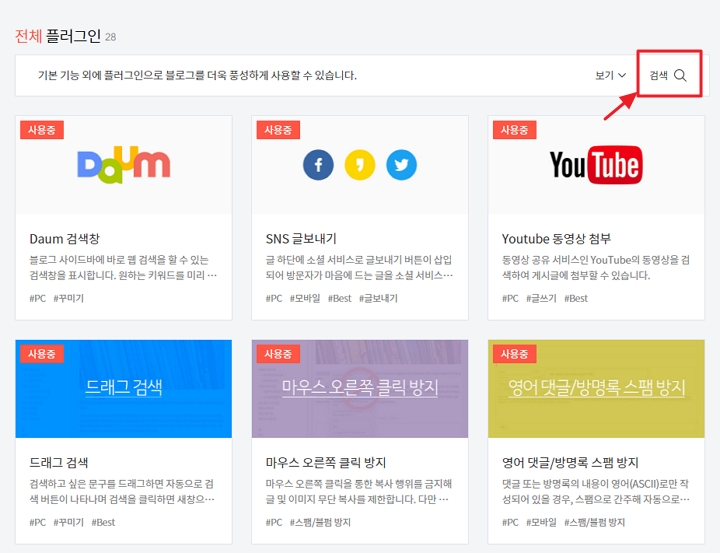720x553 pixels.
Task: Click #PC tag on 마우스 오른쪽 클릭 방지 card
Action: click(x=274, y=522)
